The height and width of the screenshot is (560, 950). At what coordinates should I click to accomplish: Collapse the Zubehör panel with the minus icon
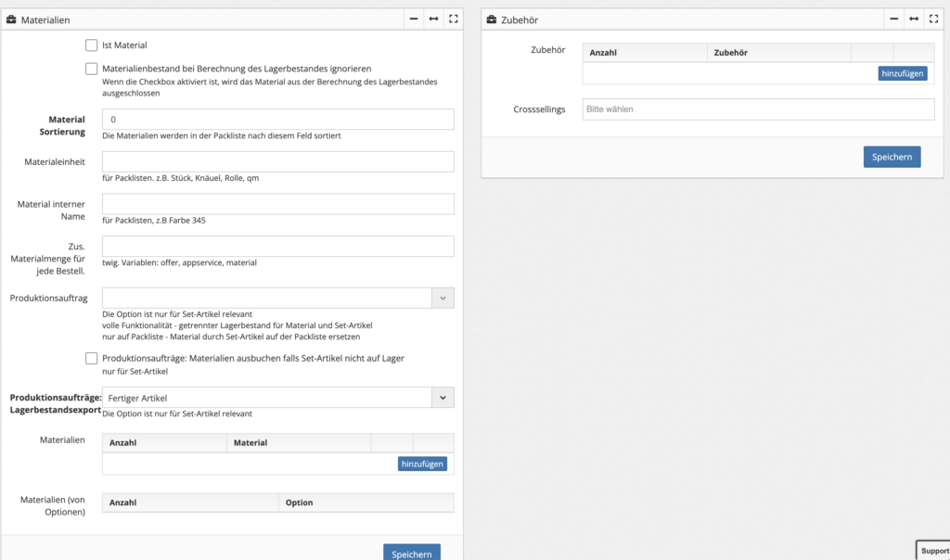(x=894, y=19)
